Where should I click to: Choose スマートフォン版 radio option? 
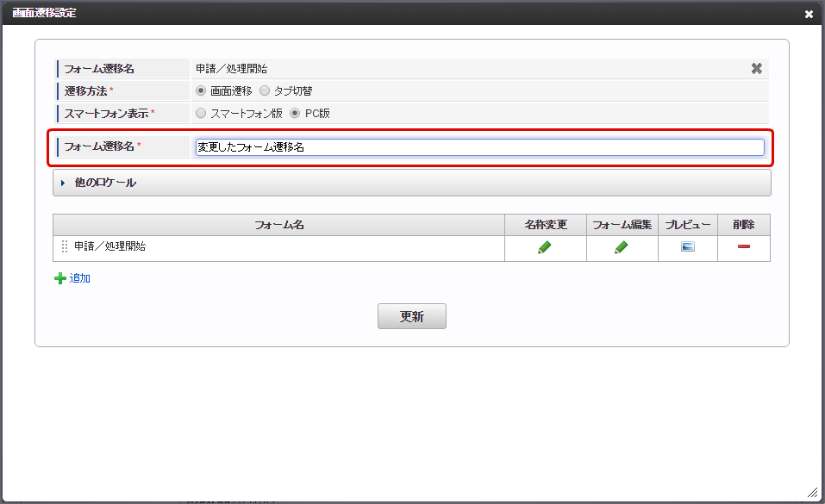tap(201, 113)
